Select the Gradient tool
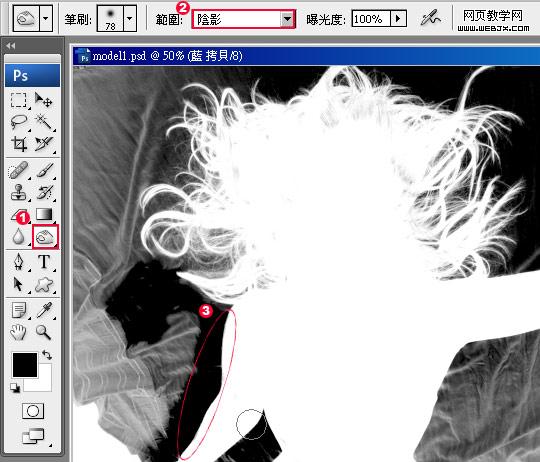 tap(44, 214)
